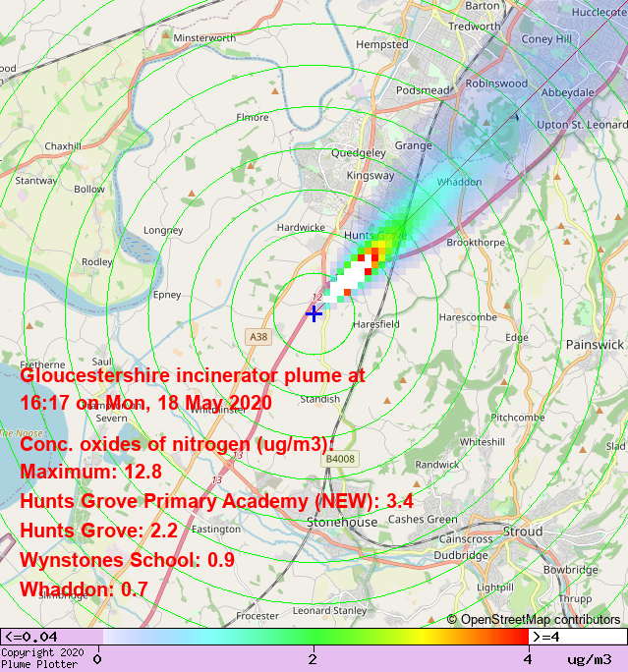Click the Podsmead label on map
This screenshot has height=672, width=628.
pyautogui.click(x=423, y=90)
